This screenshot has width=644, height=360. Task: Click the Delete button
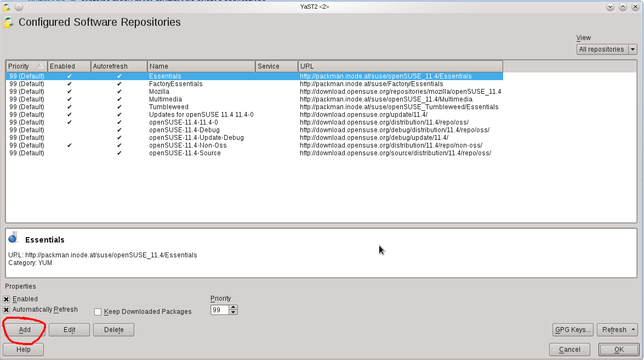113,330
